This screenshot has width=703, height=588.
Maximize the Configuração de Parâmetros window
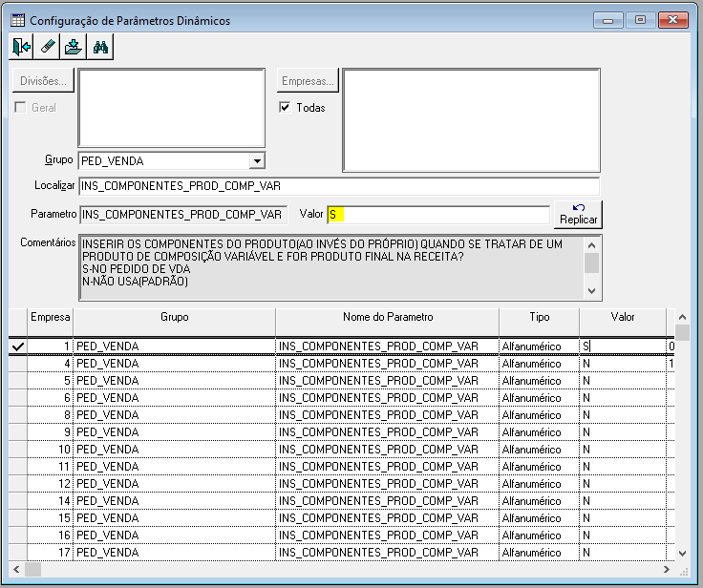pyautogui.click(x=640, y=20)
